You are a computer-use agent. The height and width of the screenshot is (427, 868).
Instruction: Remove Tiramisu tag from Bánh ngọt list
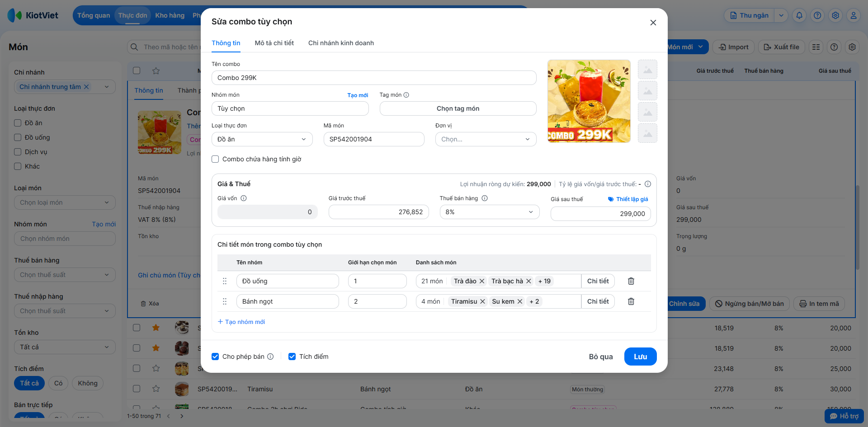(482, 301)
